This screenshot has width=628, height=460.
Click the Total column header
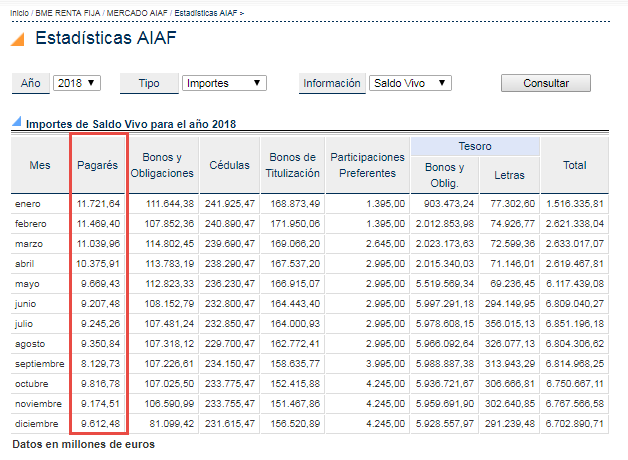(575, 165)
